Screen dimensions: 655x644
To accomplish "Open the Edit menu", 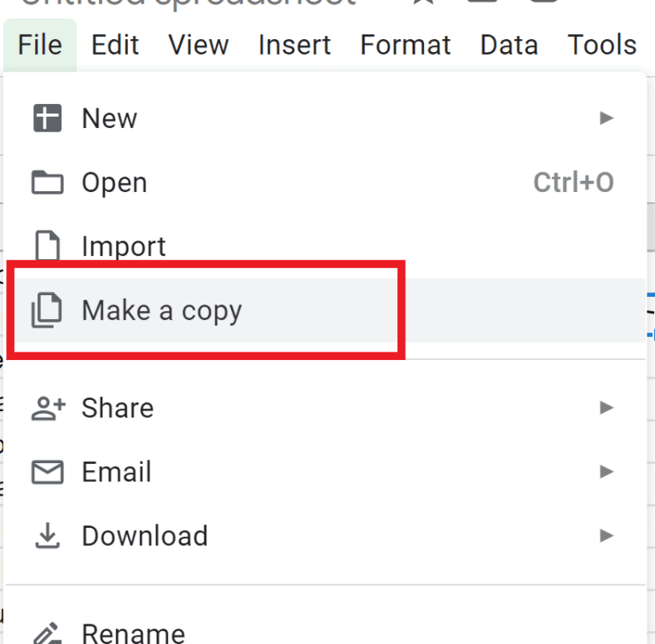I will [x=115, y=44].
